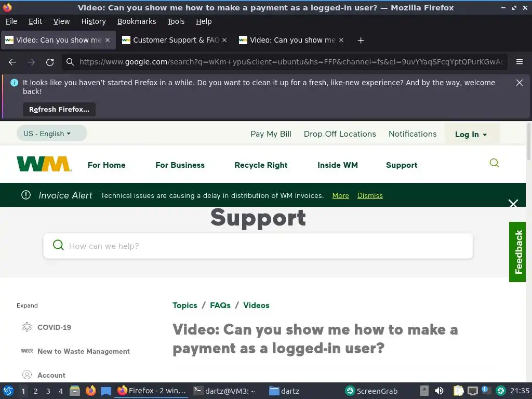This screenshot has height=399, width=532.
Task: Open the Help menu
Action: [204, 21]
